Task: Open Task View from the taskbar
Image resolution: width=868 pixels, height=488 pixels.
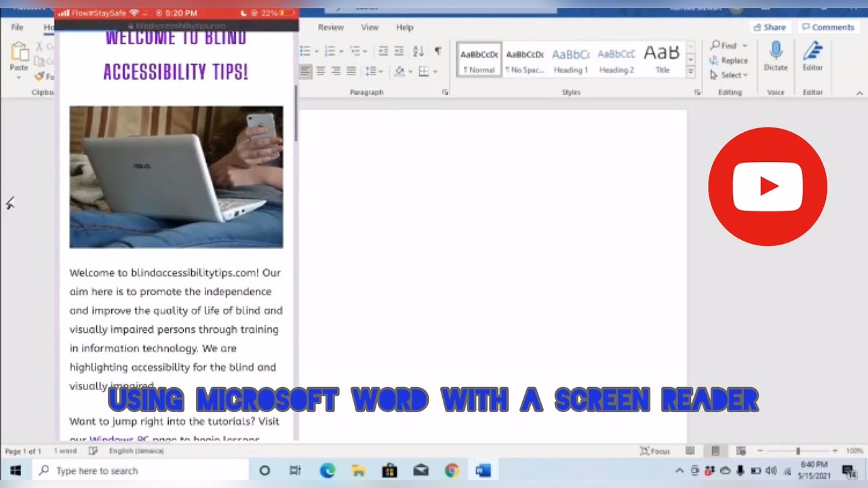Action: (x=295, y=470)
